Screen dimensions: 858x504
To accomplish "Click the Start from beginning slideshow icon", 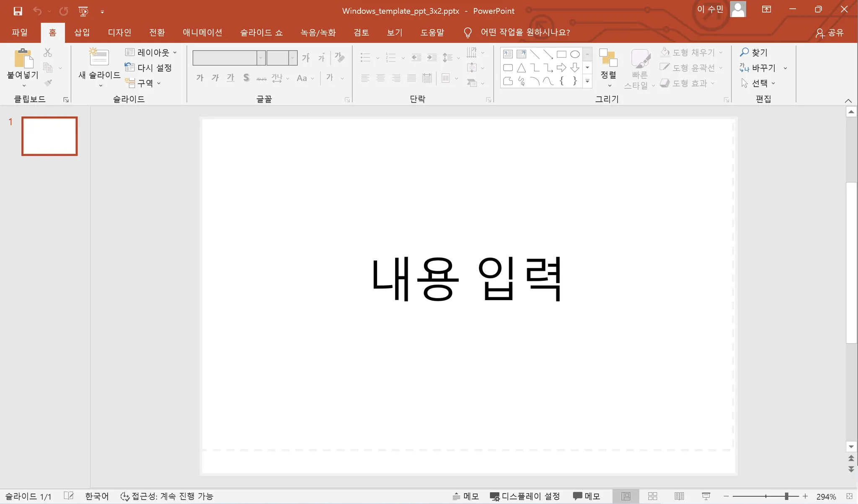I will (x=83, y=11).
